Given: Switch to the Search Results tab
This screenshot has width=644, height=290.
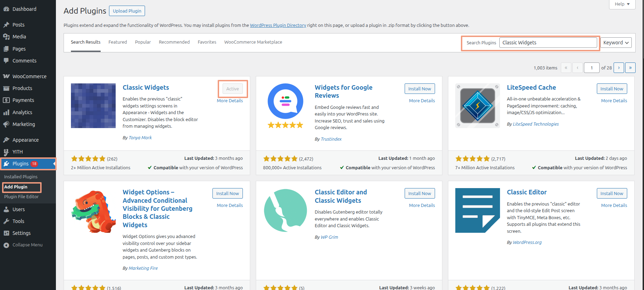Looking at the screenshot, I should [86, 42].
